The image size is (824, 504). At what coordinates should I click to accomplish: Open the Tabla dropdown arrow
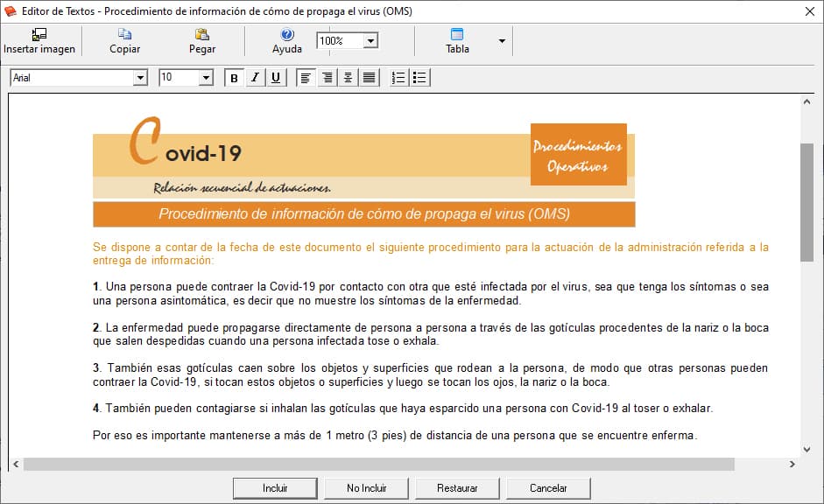pyautogui.click(x=502, y=41)
